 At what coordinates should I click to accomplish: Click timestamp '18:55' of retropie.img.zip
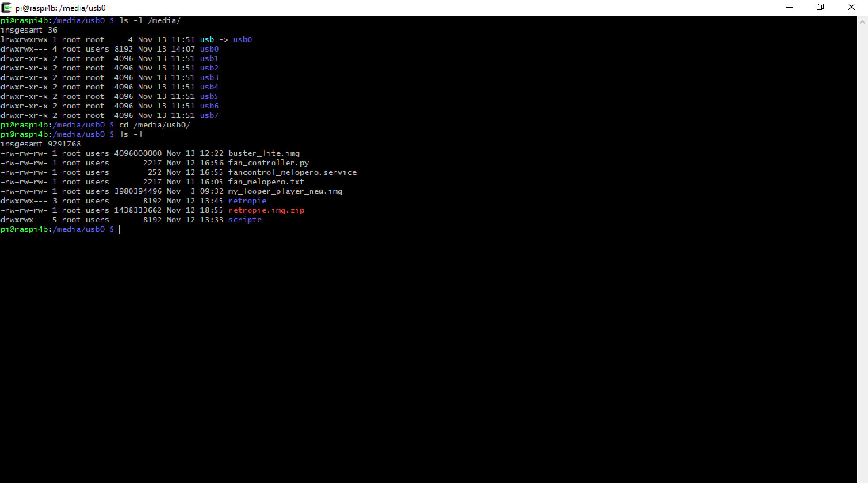[212, 211]
